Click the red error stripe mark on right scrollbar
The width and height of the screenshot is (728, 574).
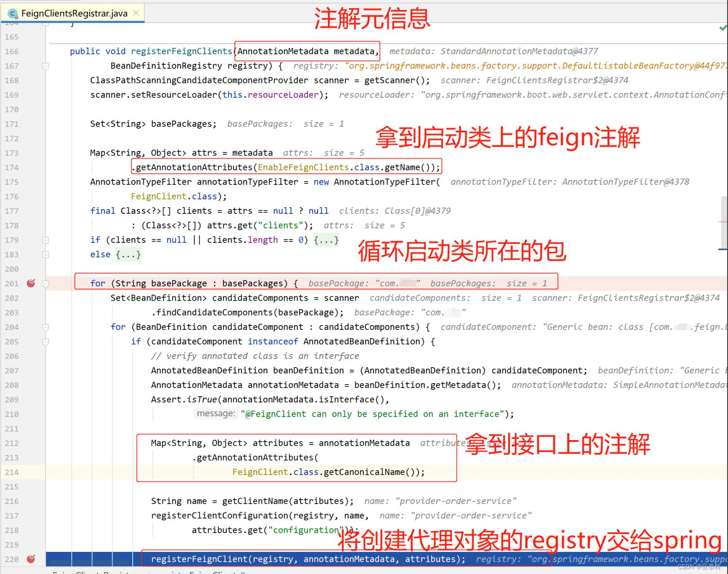pos(723,222)
